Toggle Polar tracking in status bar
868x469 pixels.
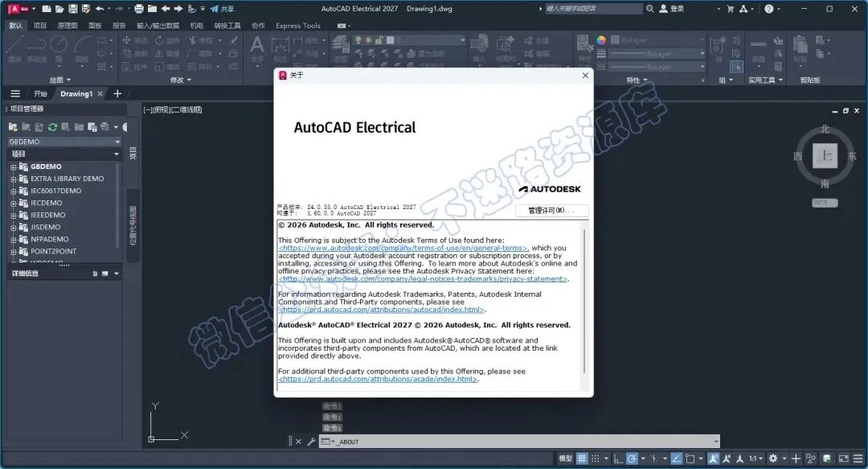632,459
